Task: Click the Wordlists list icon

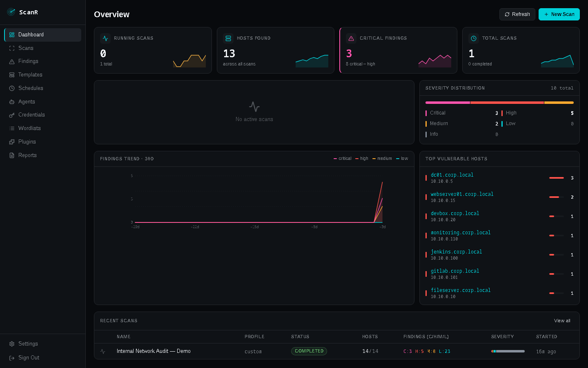Action: click(x=11, y=128)
